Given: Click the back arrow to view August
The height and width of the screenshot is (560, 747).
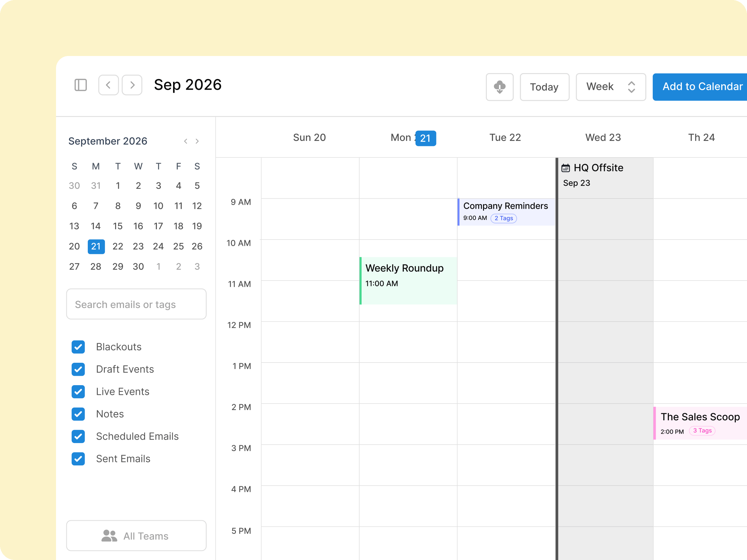Looking at the screenshot, I should (108, 85).
